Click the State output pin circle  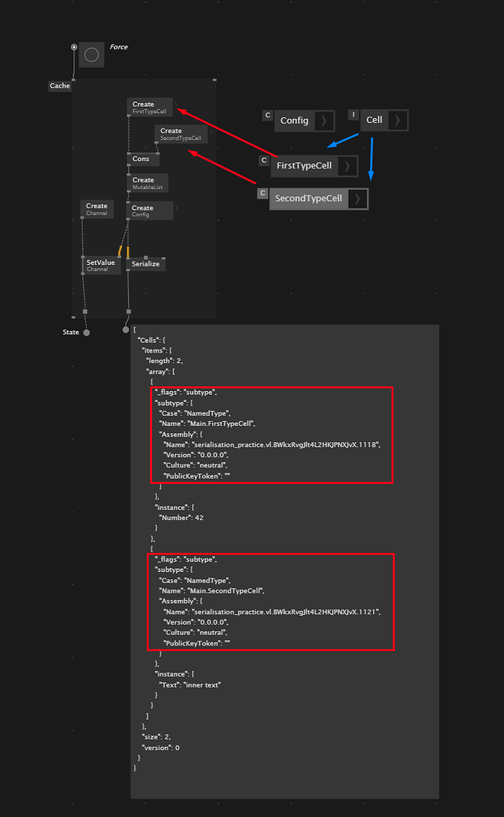[x=86, y=332]
